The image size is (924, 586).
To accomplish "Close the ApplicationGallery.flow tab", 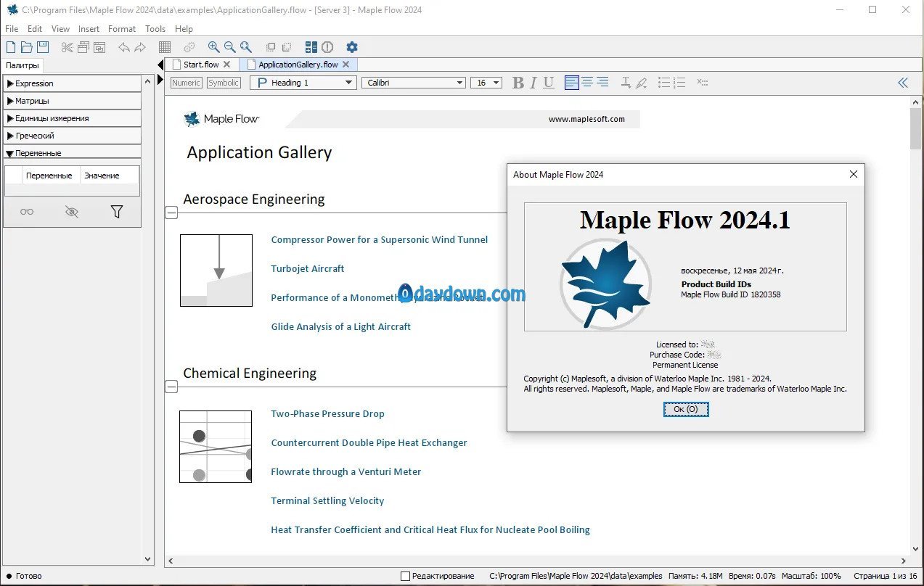I will pos(346,65).
